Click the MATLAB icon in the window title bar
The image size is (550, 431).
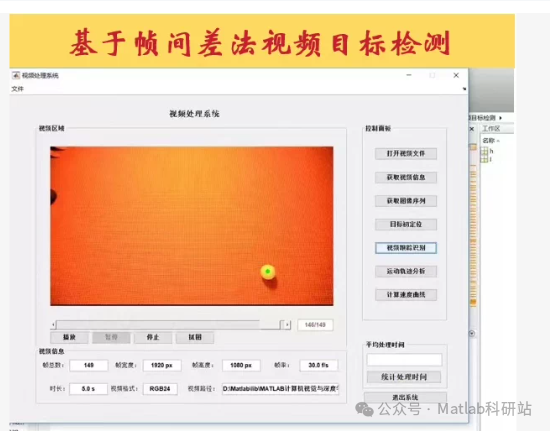click(15, 75)
